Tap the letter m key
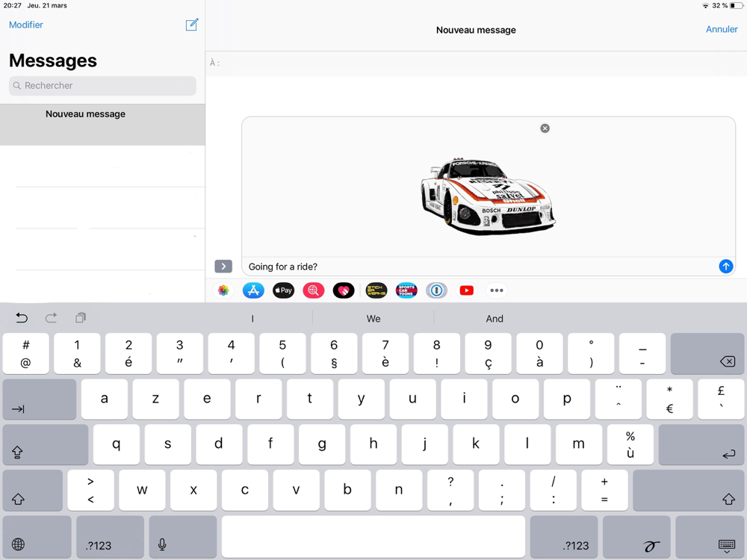This screenshot has height=560, width=747. (578, 444)
